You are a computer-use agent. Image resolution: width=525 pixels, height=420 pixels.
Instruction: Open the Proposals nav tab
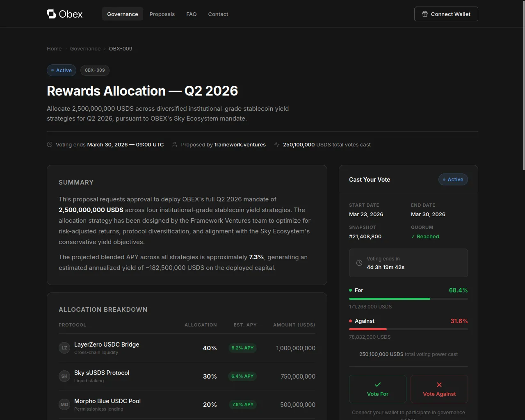[162, 14]
